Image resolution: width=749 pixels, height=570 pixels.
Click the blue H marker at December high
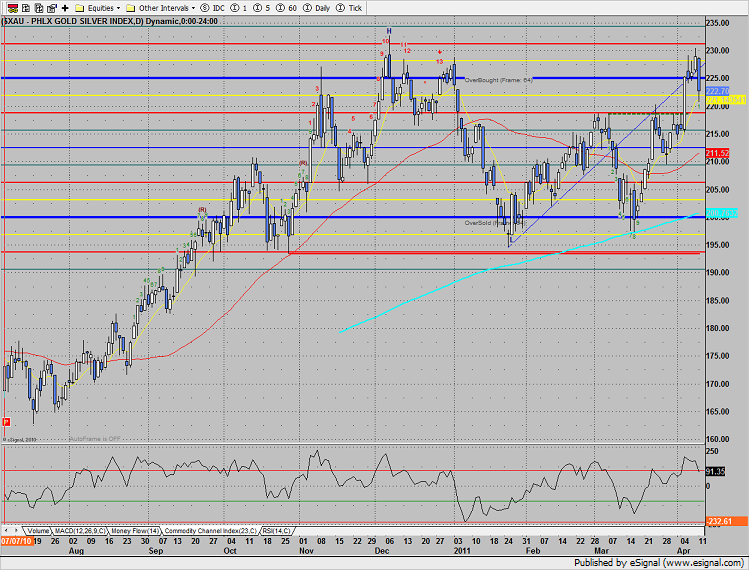[x=389, y=31]
